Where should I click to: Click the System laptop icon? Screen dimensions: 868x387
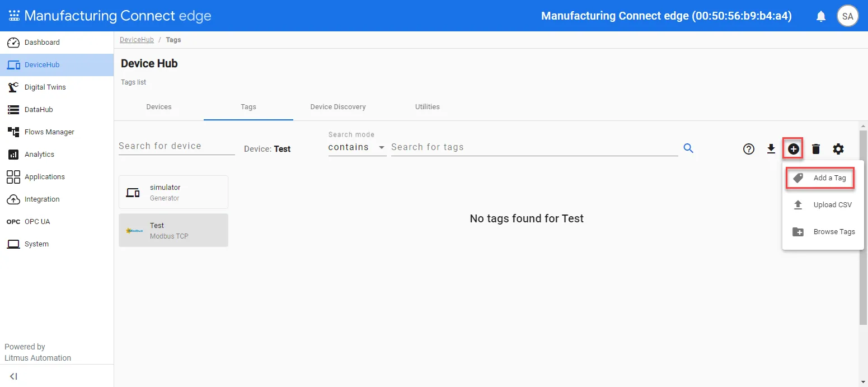tap(13, 244)
